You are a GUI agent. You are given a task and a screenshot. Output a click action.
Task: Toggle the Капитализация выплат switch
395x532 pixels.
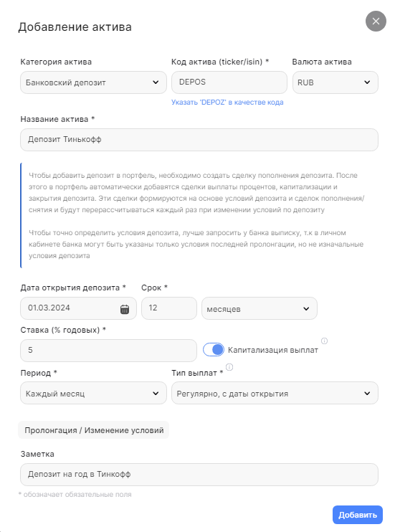coord(214,349)
